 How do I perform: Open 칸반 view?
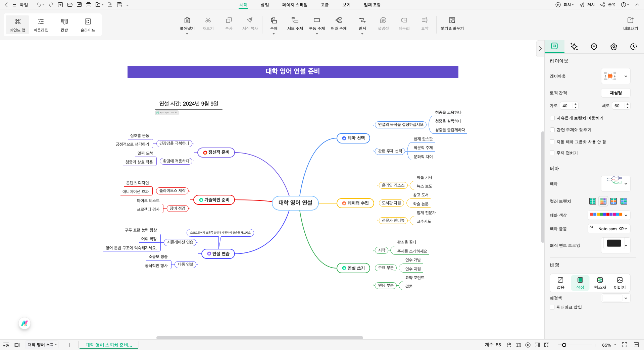(x=64, y=24)
